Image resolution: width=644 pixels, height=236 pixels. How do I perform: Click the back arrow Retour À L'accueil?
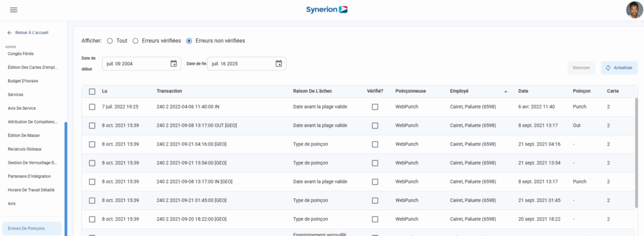click(10, 33)
